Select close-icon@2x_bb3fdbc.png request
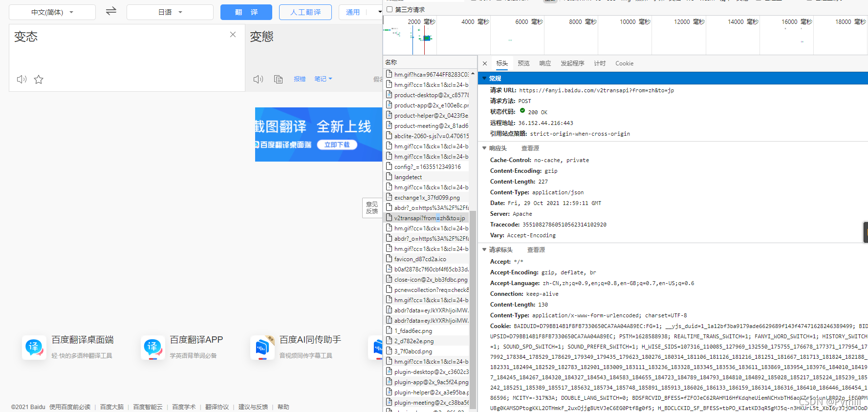The height and width of the screenshot is (412, 868). 426,280
